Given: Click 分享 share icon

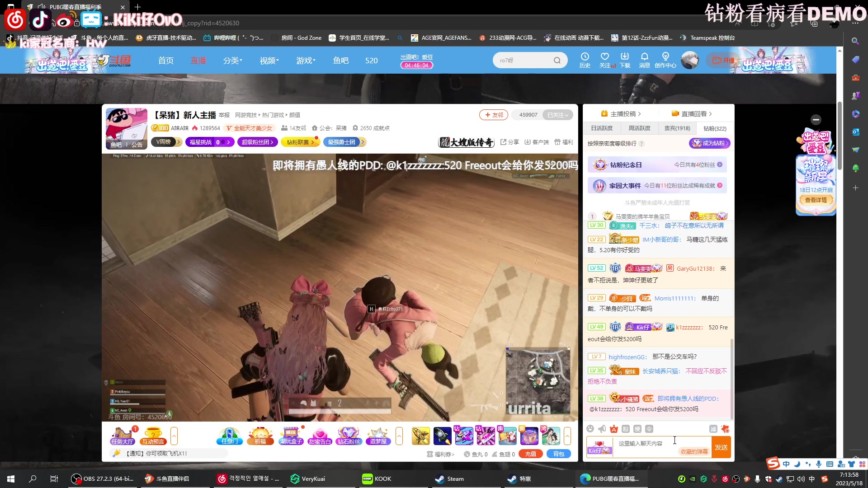Looking at the screenshot, I should [x=509, y=142].
